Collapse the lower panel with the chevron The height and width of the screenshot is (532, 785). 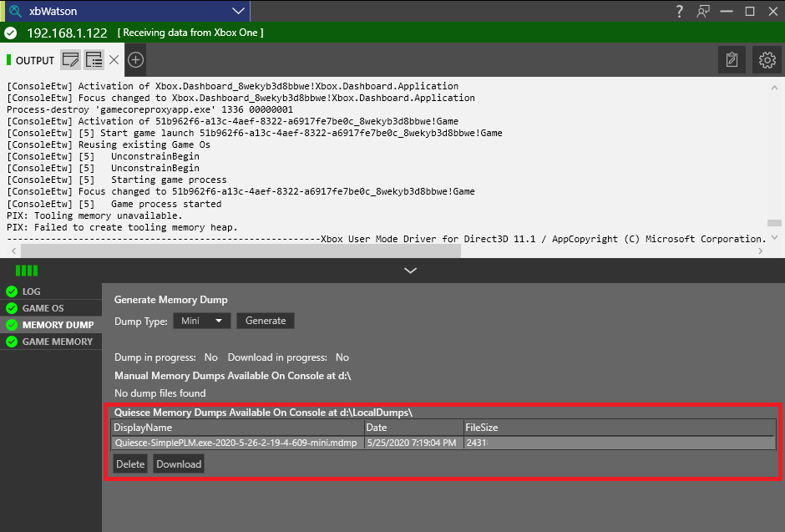[411, 271]
